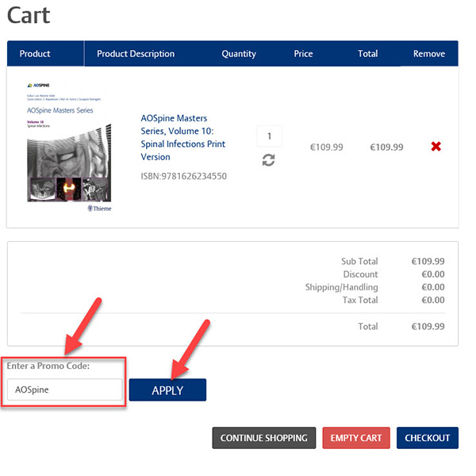Screen dimensions: 476x476
Task: Proceed with the CHECKOUT button
Action: (427, 438)
